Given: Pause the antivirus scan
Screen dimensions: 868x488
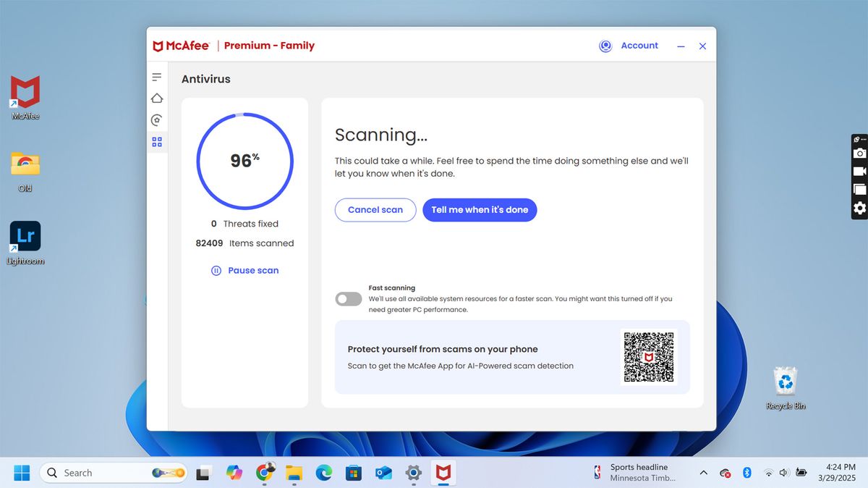Looking at the screenshot, I should [x=245, y=270].
